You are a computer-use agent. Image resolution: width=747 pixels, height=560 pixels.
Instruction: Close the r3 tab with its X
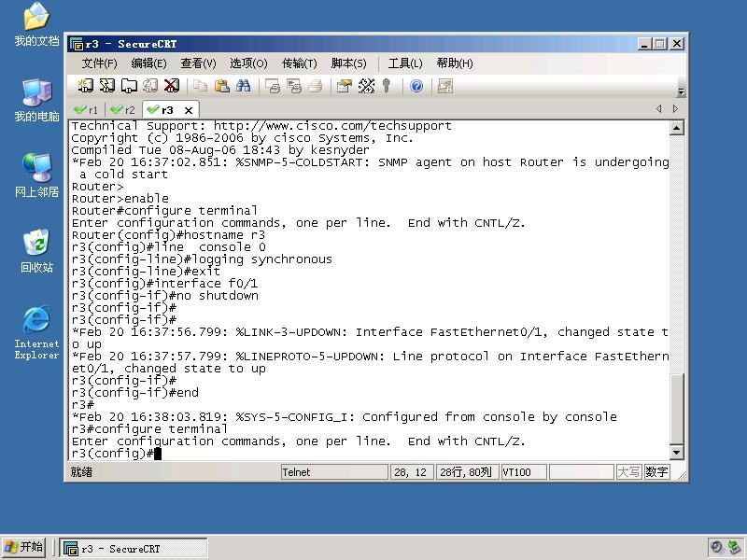click(x=189, y=110)
